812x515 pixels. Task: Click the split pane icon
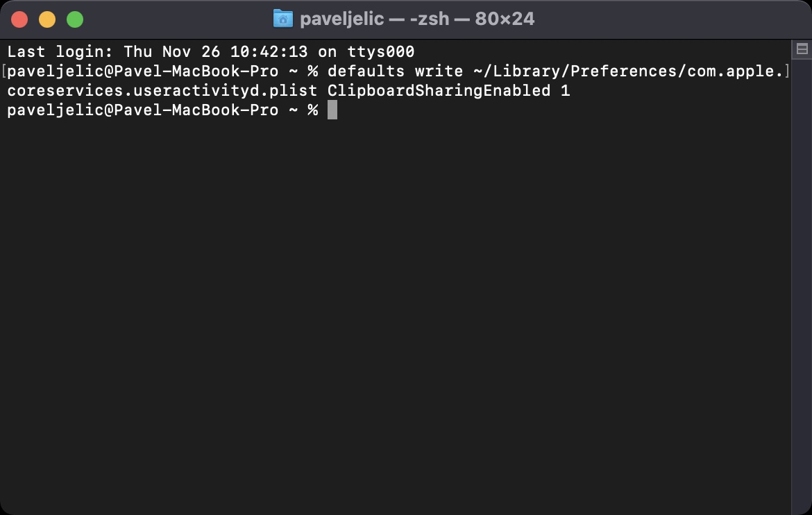tap(802, 49)
